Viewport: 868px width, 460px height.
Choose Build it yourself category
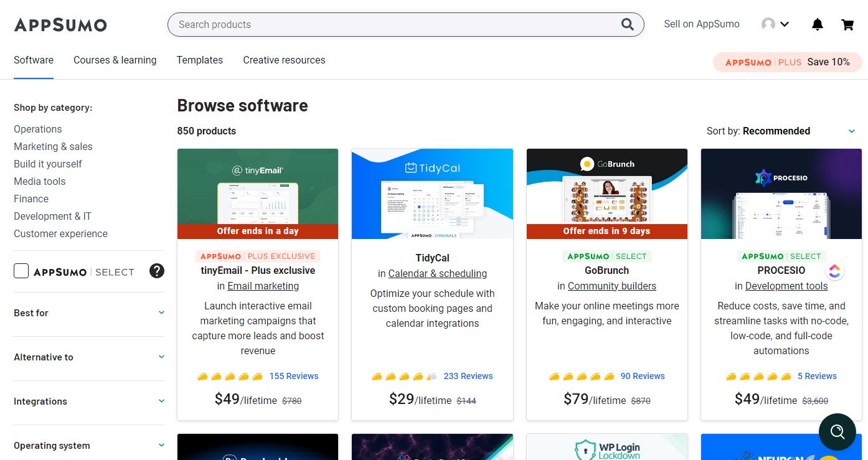[x=48, y=164]
